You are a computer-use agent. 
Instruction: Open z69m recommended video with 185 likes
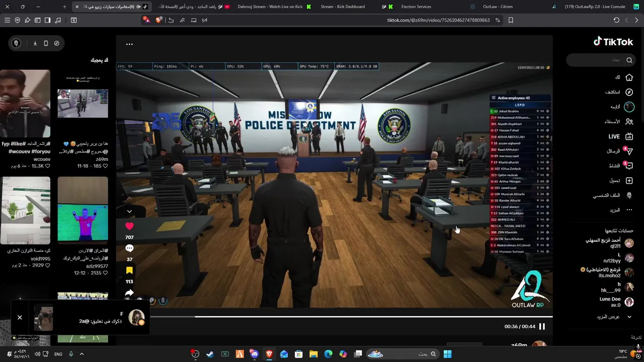[83, 104]
